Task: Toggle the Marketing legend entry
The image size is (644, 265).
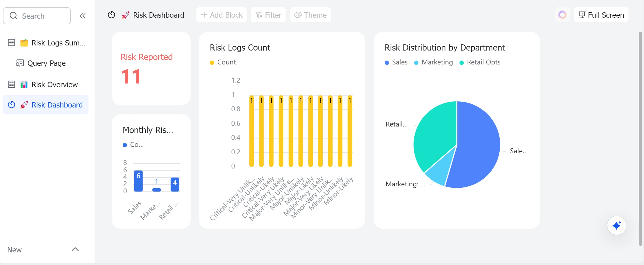Action: [433, 62]
